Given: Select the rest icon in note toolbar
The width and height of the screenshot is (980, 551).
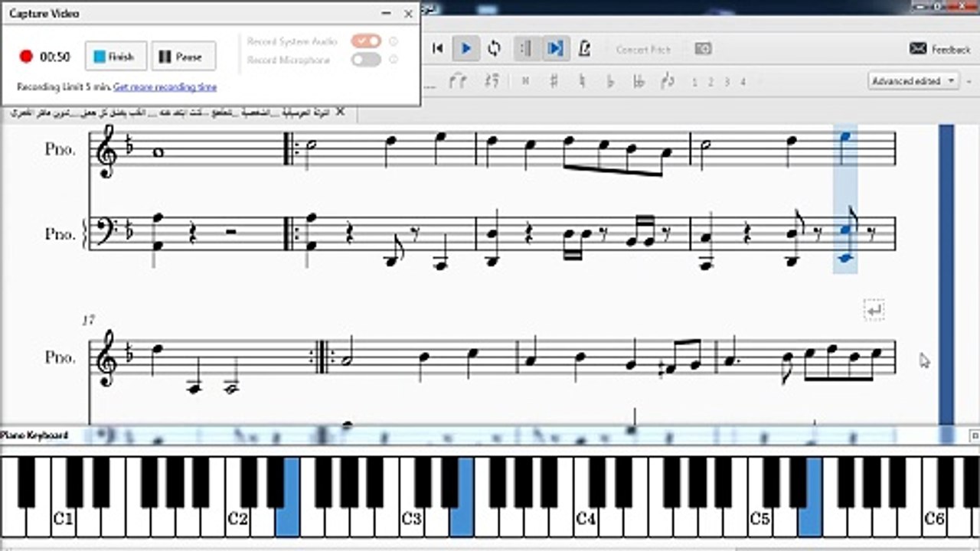Looking at the screenshot, I should pos(492,80).
